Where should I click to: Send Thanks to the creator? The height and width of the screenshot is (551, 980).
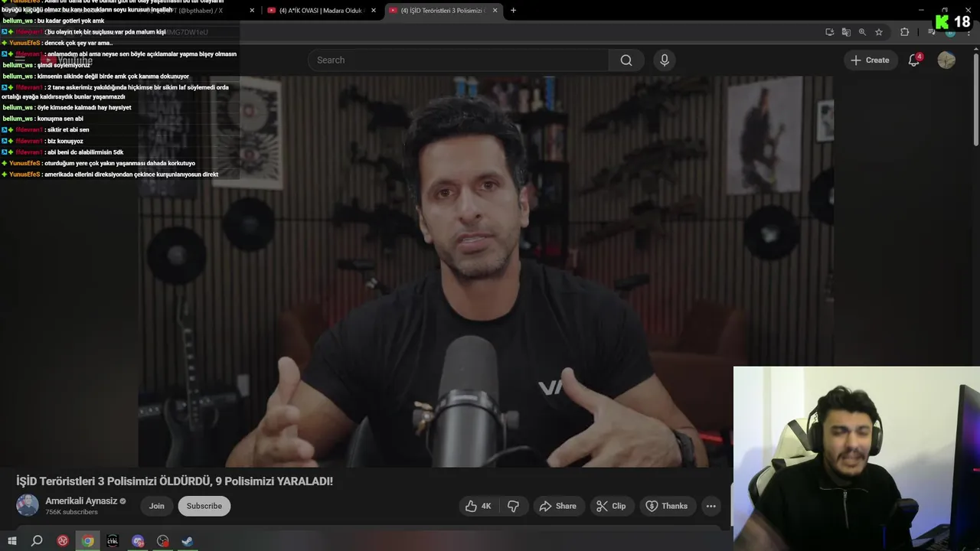click(667, 506)
